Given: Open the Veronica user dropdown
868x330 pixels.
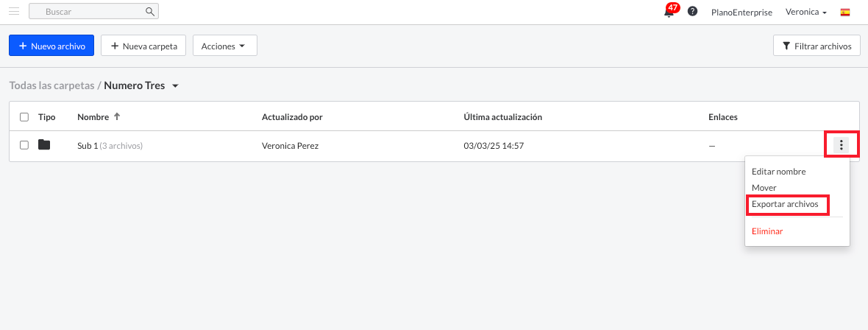Looking at the screenshot, I should point(805,12).
